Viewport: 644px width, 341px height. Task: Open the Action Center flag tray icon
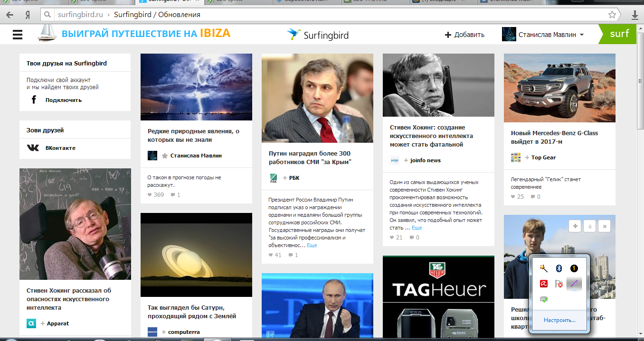coord(559,284)
